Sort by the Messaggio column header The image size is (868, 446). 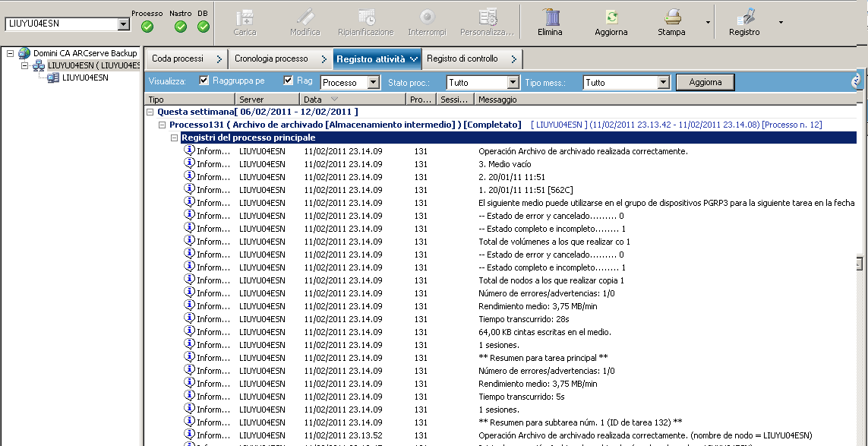[x=497, y=100]
